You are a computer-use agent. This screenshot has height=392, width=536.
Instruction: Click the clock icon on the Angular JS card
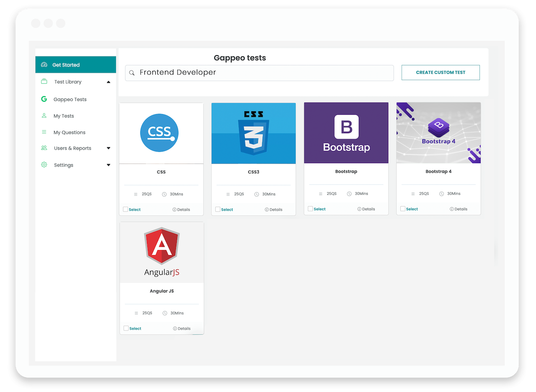point(165,313)
